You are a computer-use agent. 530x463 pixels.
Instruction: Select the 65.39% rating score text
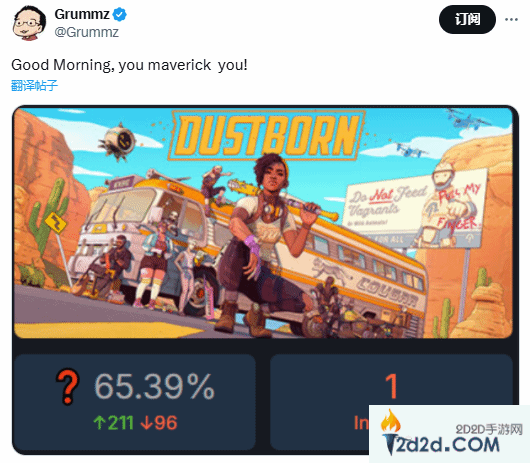[x=154, y=386]
